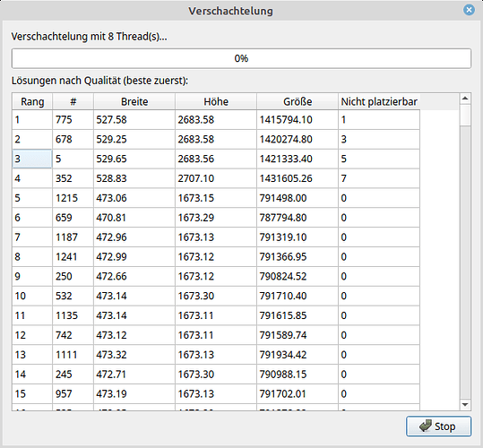Select the Größe value 1420274.80

298,139
